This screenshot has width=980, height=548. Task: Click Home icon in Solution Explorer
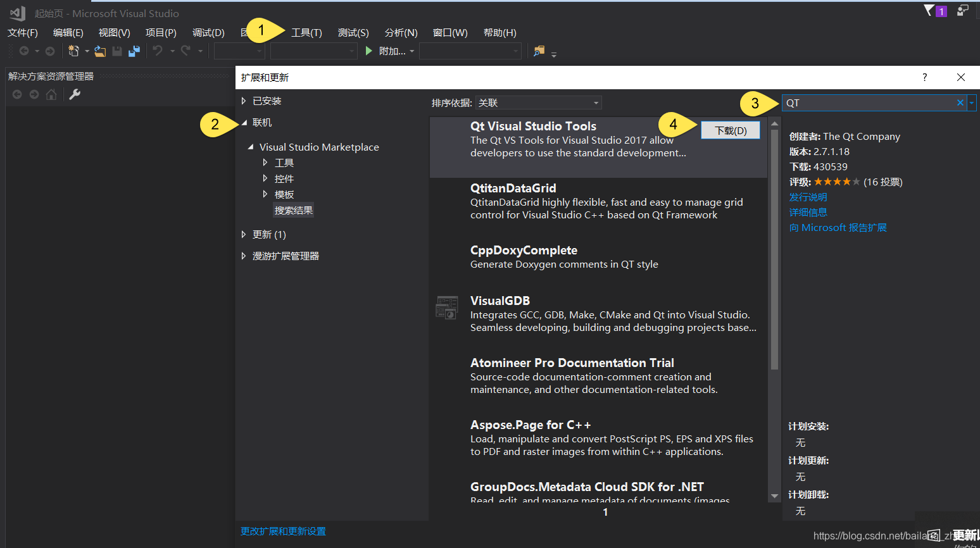(51, 94)
